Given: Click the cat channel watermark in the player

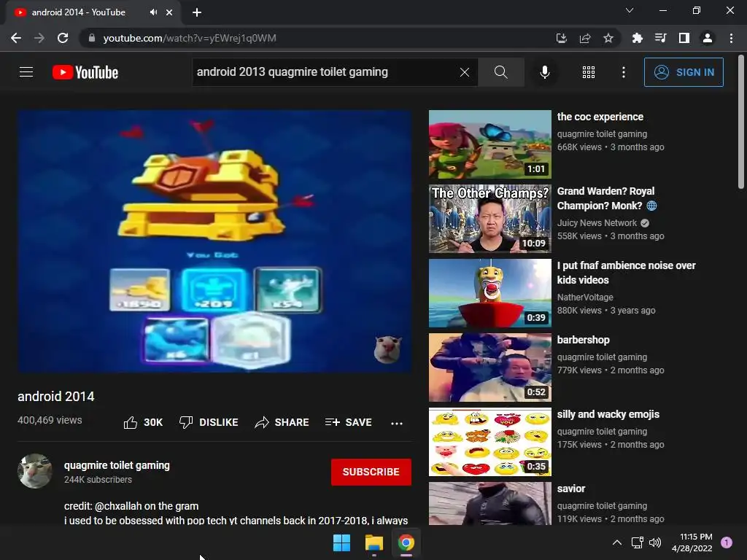Looking at the screenshot, I should point(387,349).
